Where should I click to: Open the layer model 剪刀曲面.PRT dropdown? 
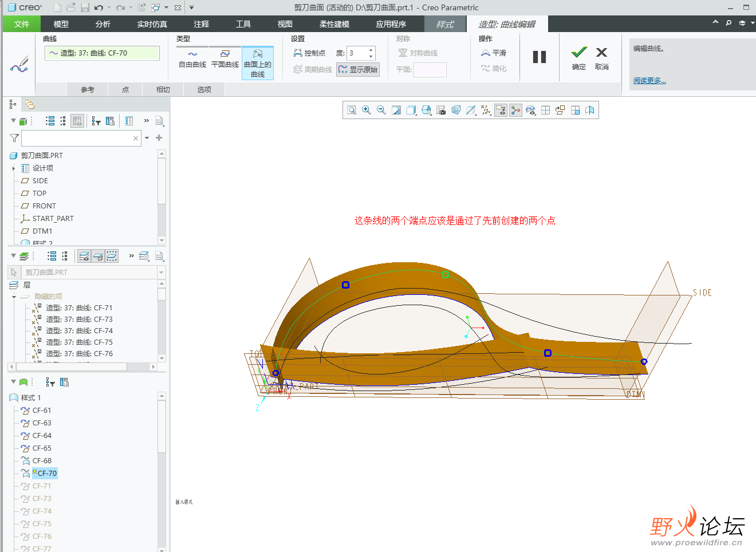[161, 273]
